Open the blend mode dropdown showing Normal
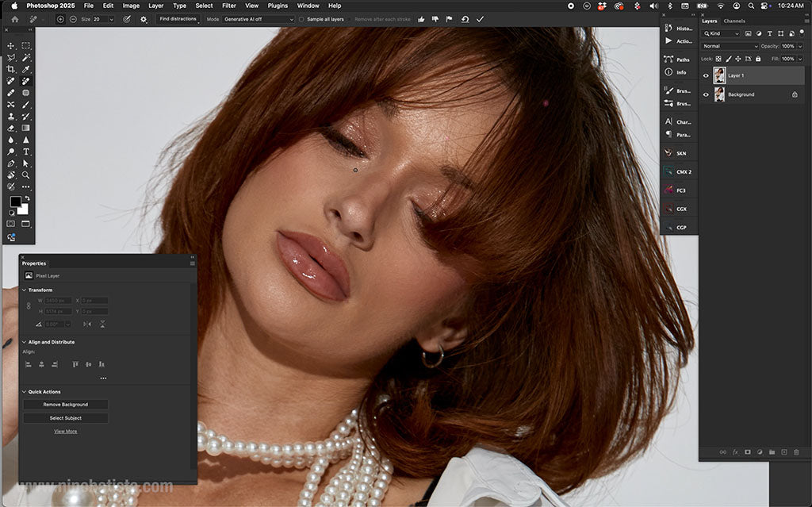 click(x=728, y=46)
